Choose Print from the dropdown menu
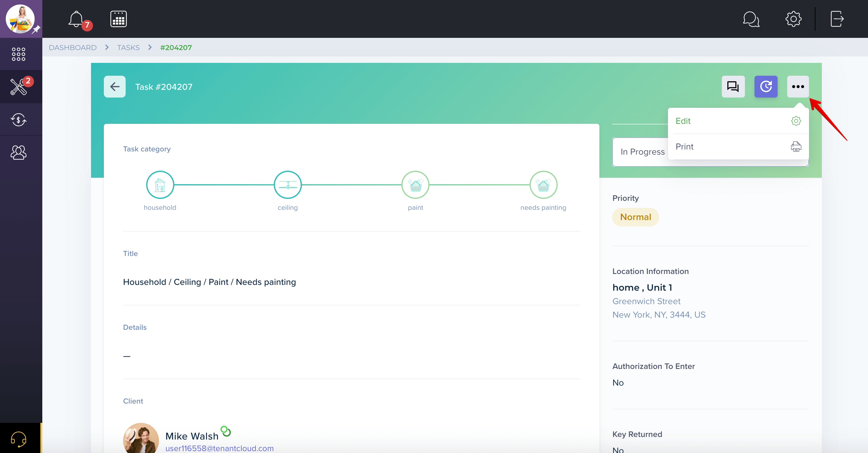Screen dimensions: 868x453 pyautogui.click(x=738, y=147)
